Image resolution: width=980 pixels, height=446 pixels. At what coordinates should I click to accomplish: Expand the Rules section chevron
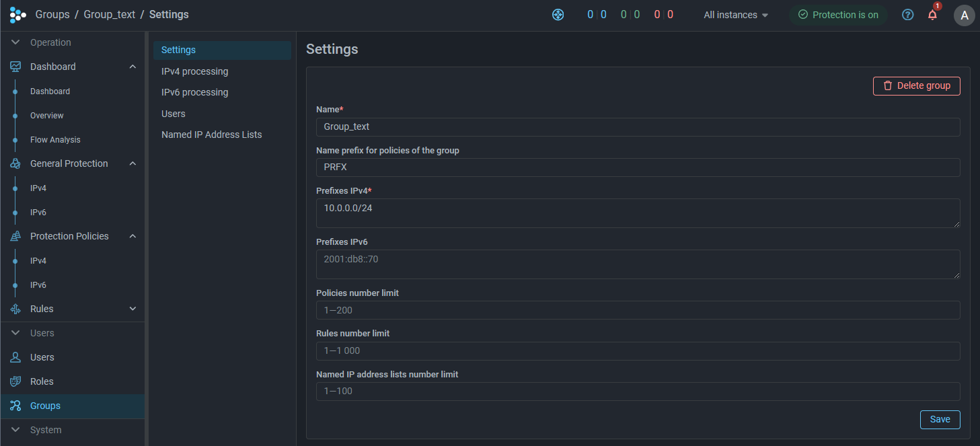[x=133, y=309]
